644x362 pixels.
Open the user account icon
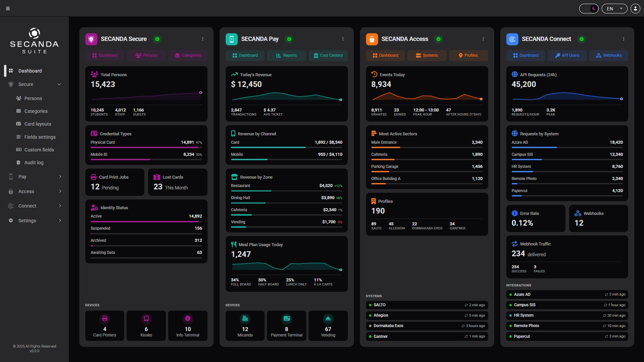(x=635, y=9)
